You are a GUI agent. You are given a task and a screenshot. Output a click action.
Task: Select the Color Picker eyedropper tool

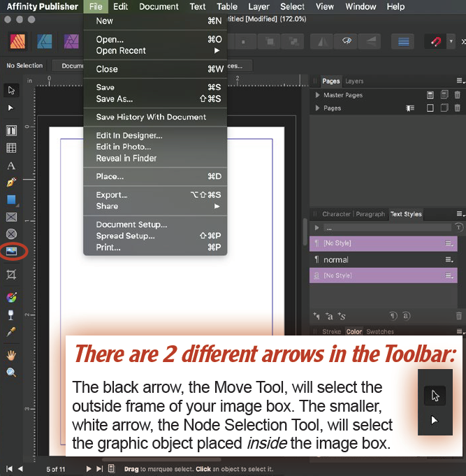pyautogui.click(x=11, y=331)
